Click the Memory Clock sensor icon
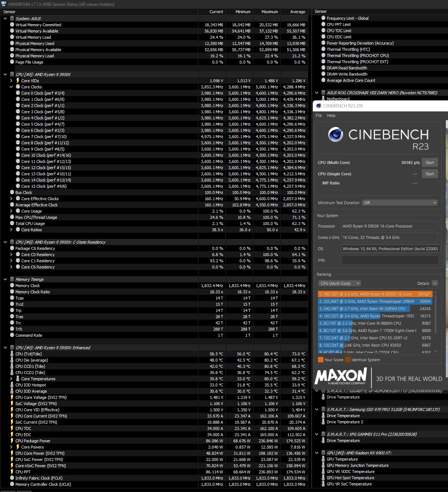The height and width of the screenshot is (492, 448). 12,286
